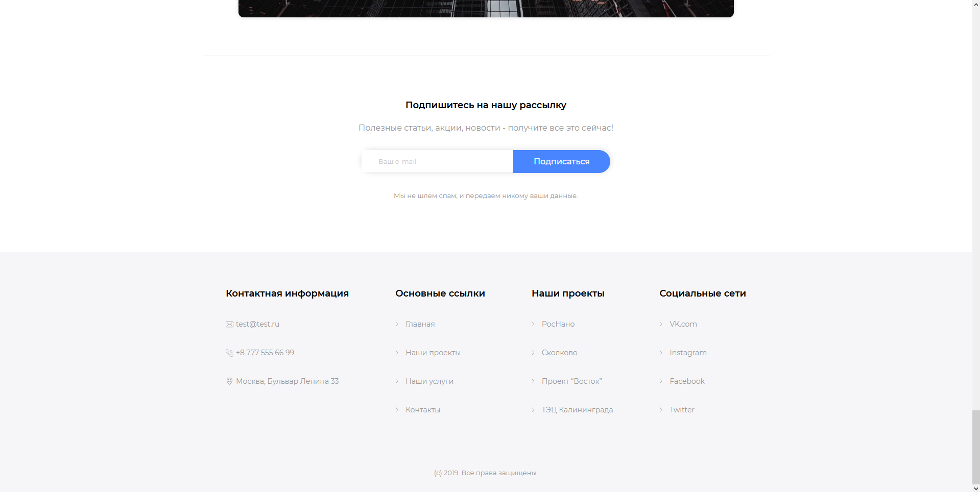Screen dimensions: 980x492
Task: Click the chevron before РосНано
Action: coord(533,324)
